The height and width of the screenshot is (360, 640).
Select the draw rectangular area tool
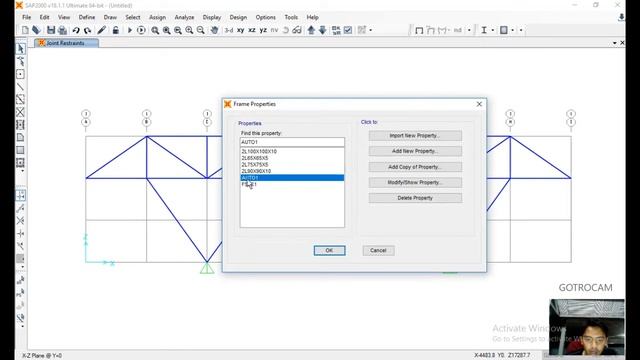20,150
